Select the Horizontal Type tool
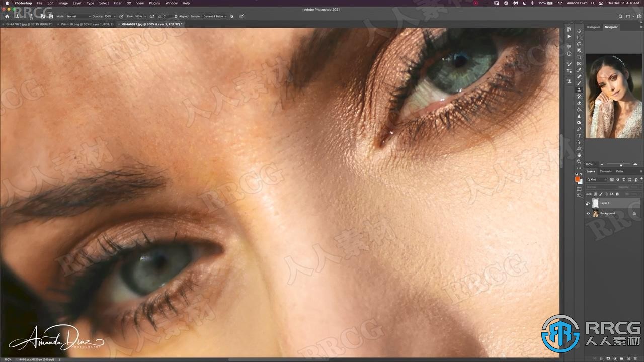This screenshot has height=362, width=644. click(579, 135)
